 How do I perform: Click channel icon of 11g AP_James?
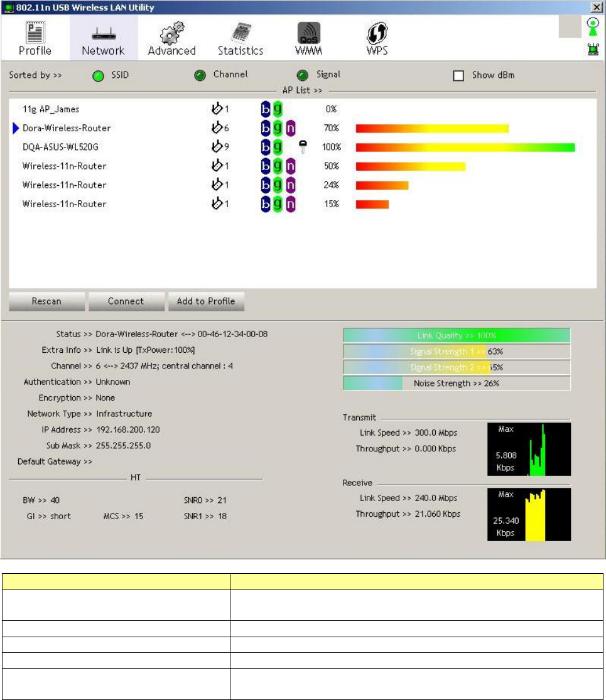coord(217,109)
